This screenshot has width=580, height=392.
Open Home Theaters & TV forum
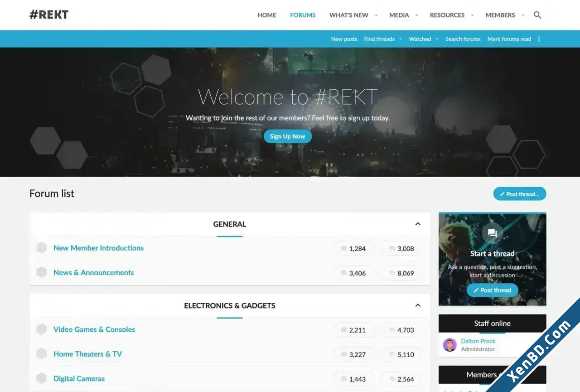click(x=87, y=354)
